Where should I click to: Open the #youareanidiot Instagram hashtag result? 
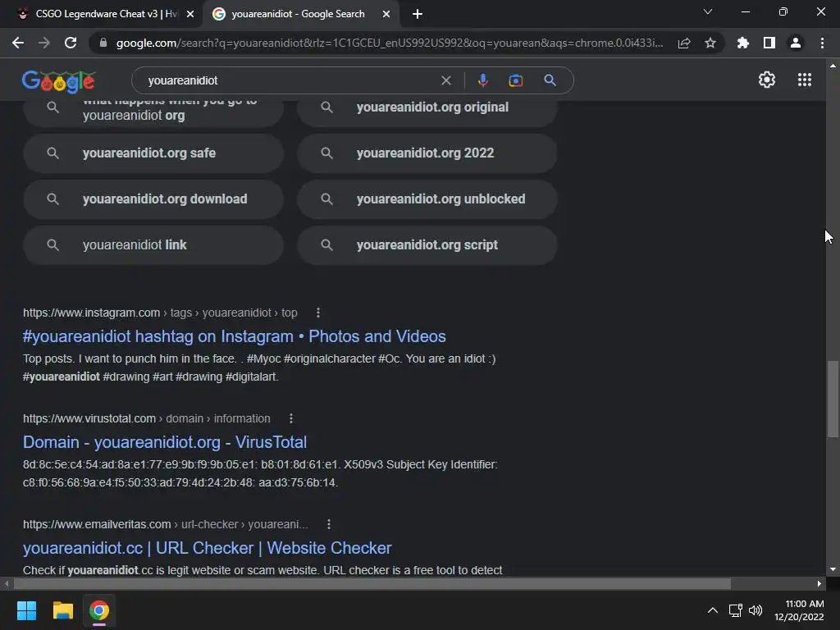tap(234, 336)
